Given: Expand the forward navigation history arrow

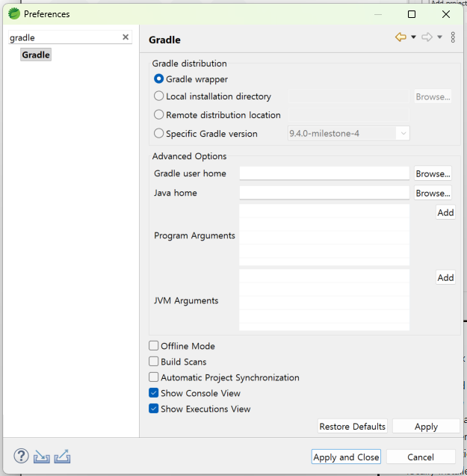Looking at the screenshot, I should click(x=439, y=37).
